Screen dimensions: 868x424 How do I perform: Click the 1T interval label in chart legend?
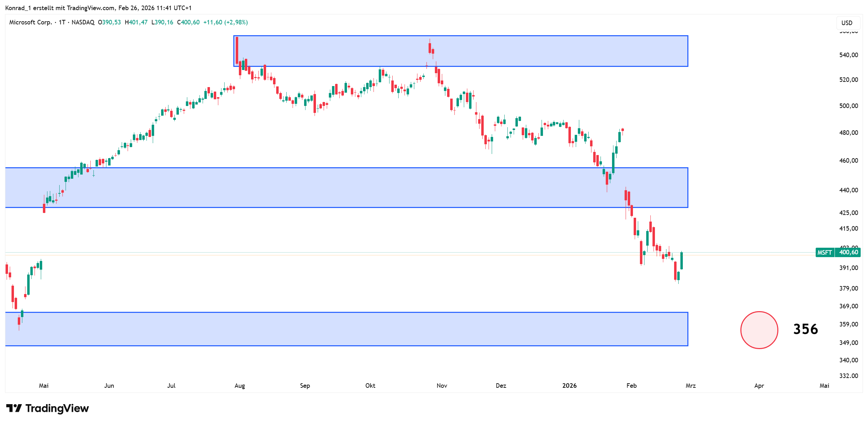click(62, 22)
